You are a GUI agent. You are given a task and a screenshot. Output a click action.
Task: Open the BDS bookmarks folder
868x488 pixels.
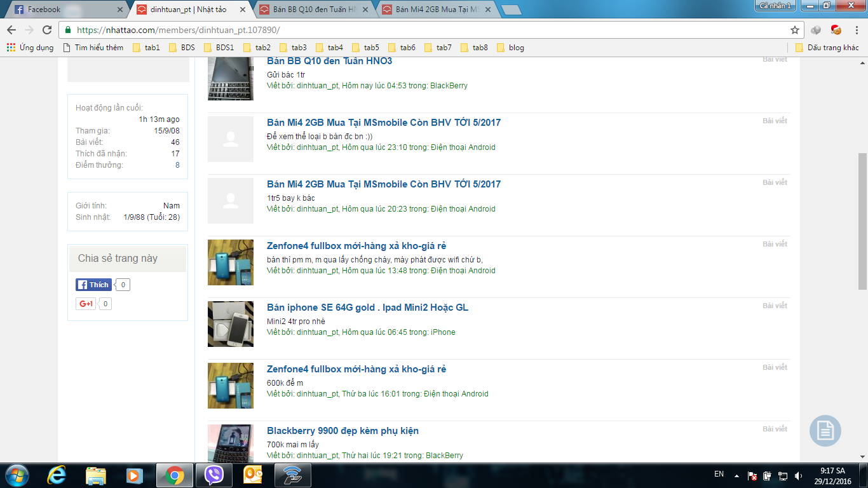182,48
